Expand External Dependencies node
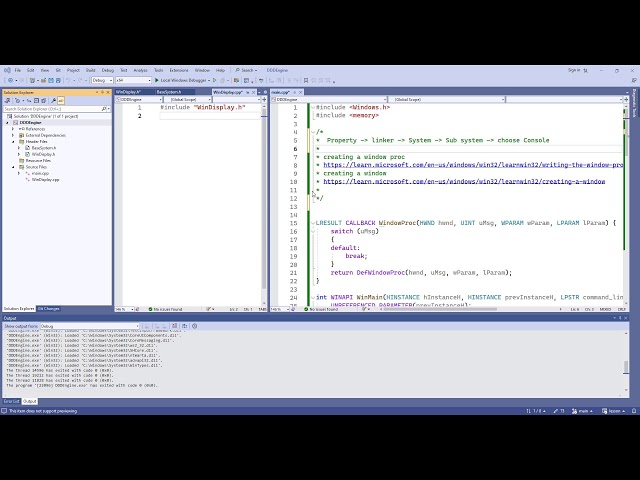This screenshot has height=480, width=640. tap(13, 135)
